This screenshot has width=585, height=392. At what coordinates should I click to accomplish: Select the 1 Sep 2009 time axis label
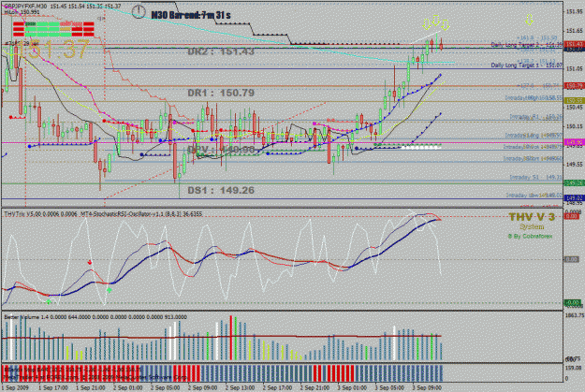[x=15, y=388]
